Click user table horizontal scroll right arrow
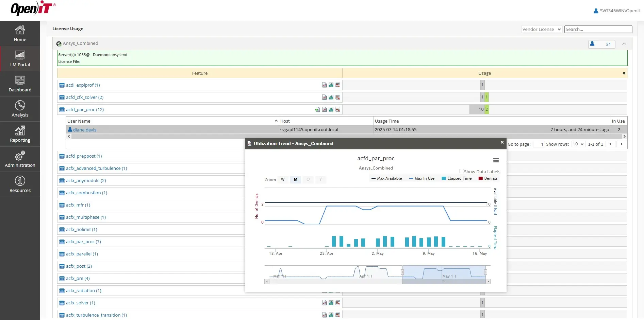This screenshot has height=320, width=644. (x=624, y=136)
